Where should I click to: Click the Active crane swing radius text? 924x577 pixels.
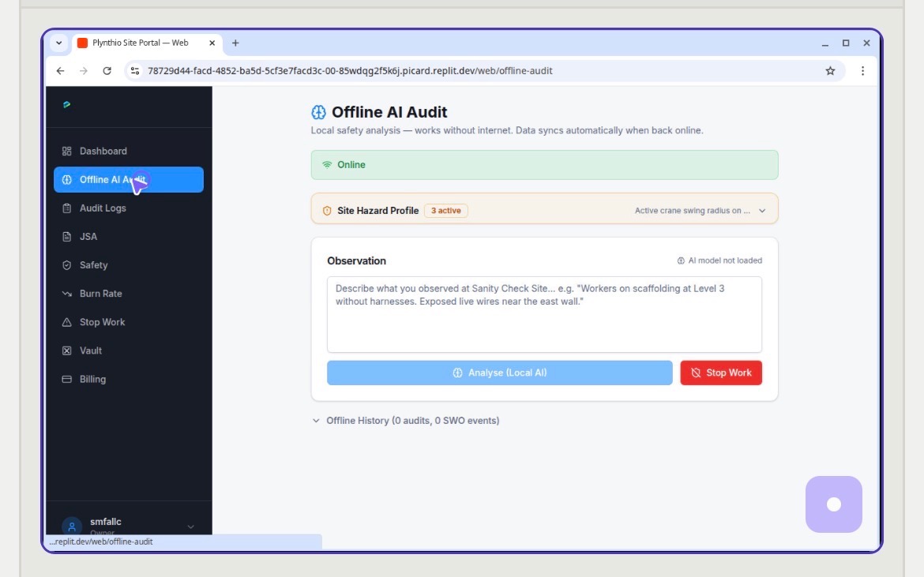tap(693, 211)
